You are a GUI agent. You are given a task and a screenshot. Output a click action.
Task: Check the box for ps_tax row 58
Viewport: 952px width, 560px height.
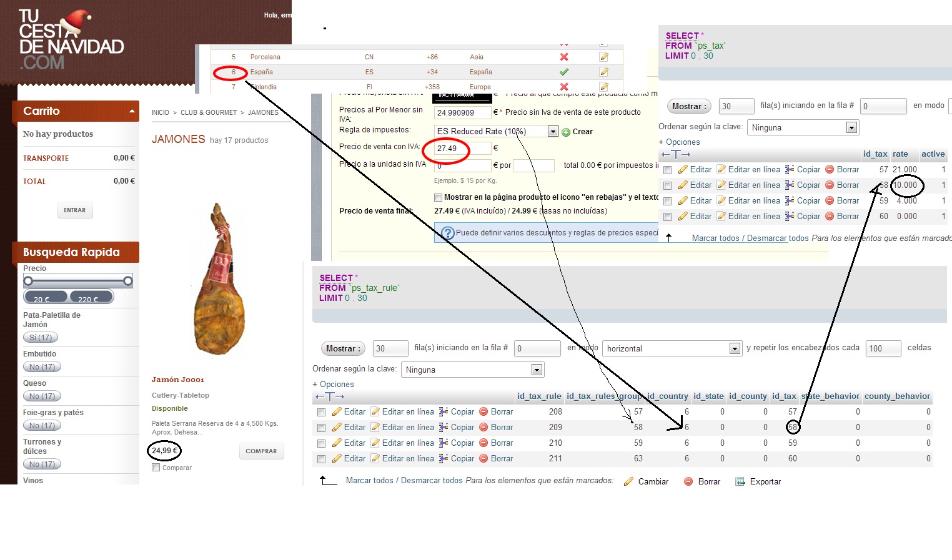click(x=667, y=185)
